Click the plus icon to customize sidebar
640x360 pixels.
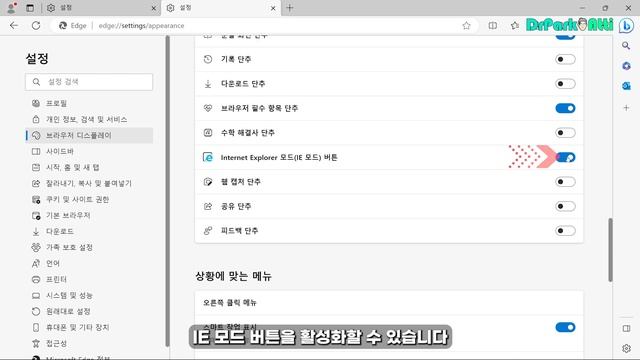click(x=626, y=108)
